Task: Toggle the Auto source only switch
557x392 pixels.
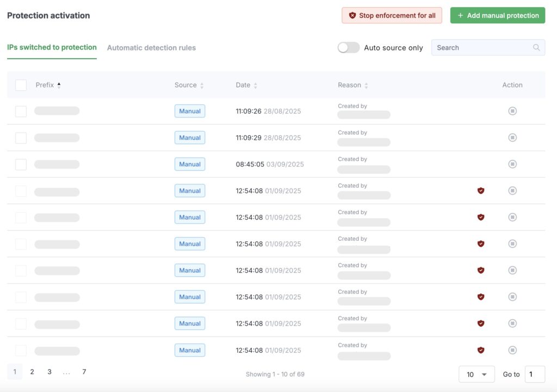Action: click(349, 48)
